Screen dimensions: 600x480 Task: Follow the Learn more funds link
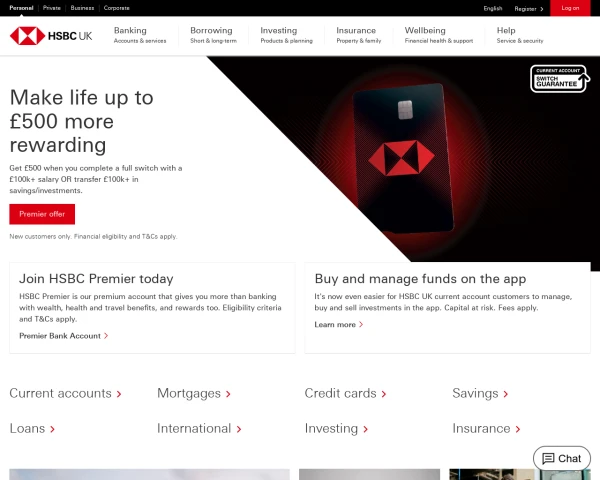tap(335, 325)
